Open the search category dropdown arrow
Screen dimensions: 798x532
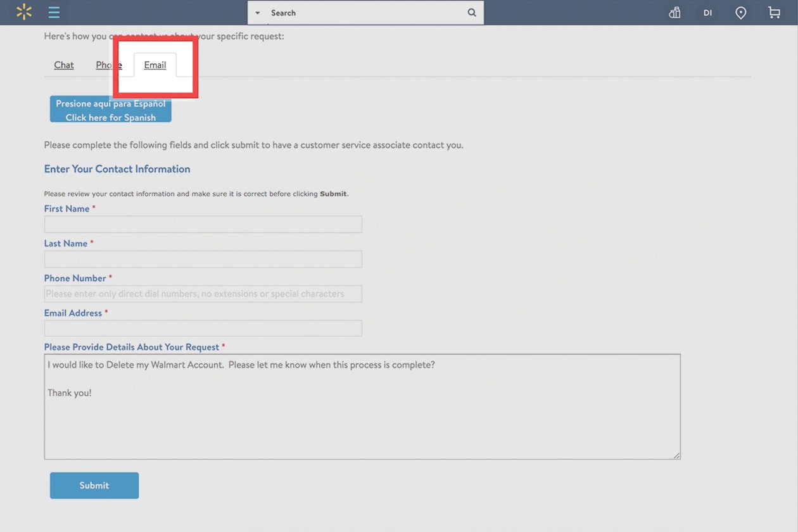click(x=257, y=12)
